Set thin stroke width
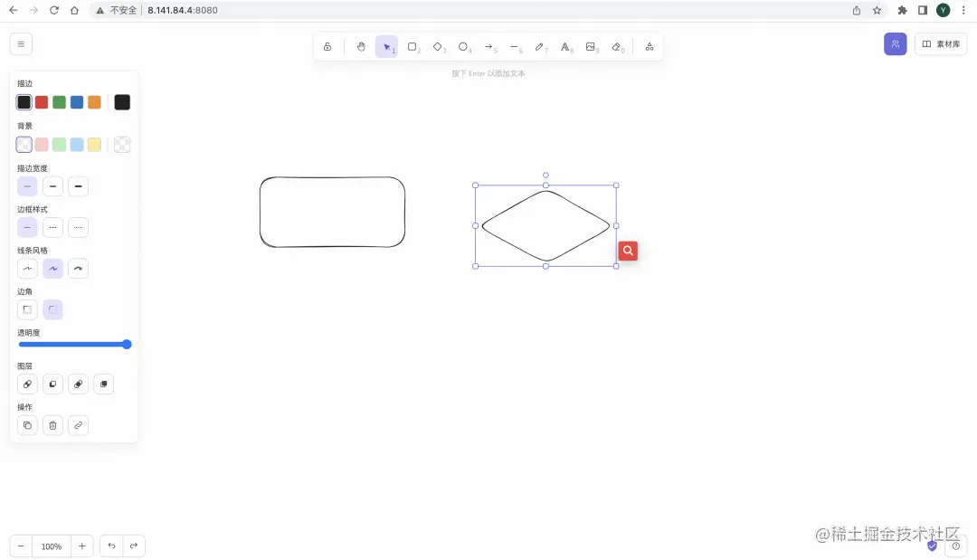 (27, 186)
